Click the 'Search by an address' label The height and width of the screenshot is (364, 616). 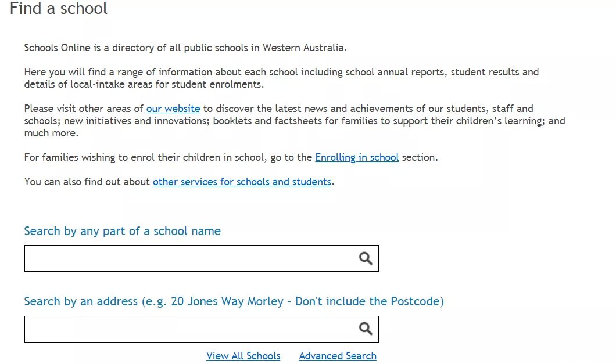coord(81,301)
